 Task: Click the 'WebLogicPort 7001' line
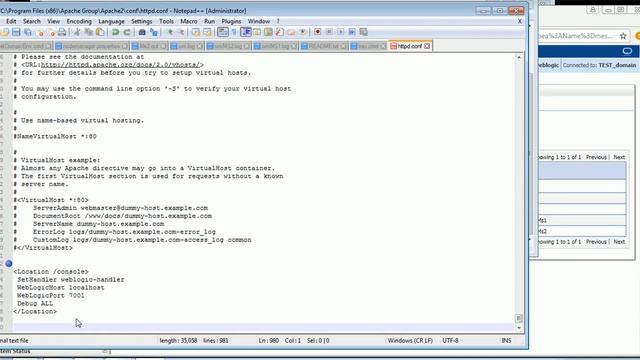51,296
